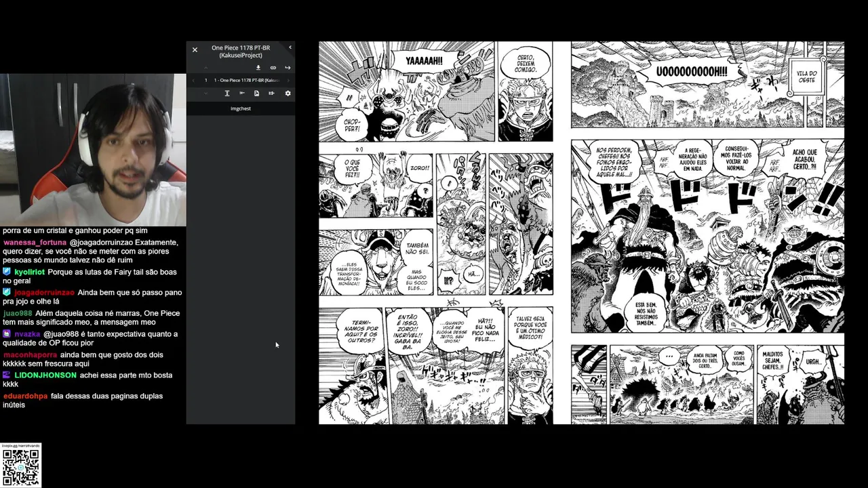Open reader settings gear

click(288, 93)
